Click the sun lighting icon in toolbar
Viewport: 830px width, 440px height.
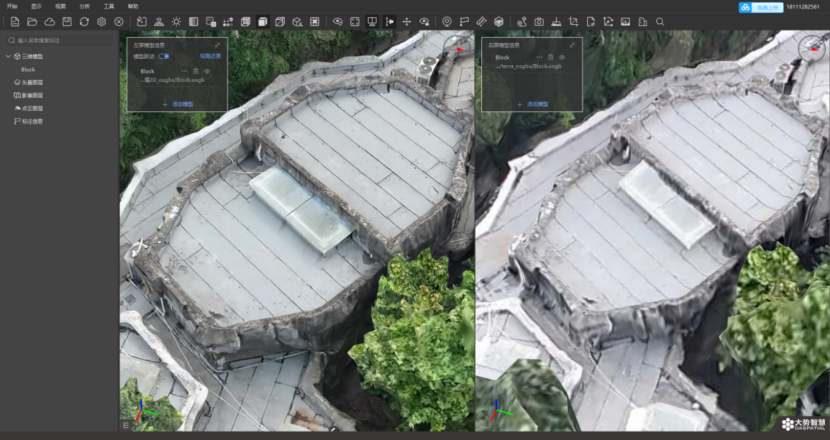pyautogui.click(x=176, y=21)
